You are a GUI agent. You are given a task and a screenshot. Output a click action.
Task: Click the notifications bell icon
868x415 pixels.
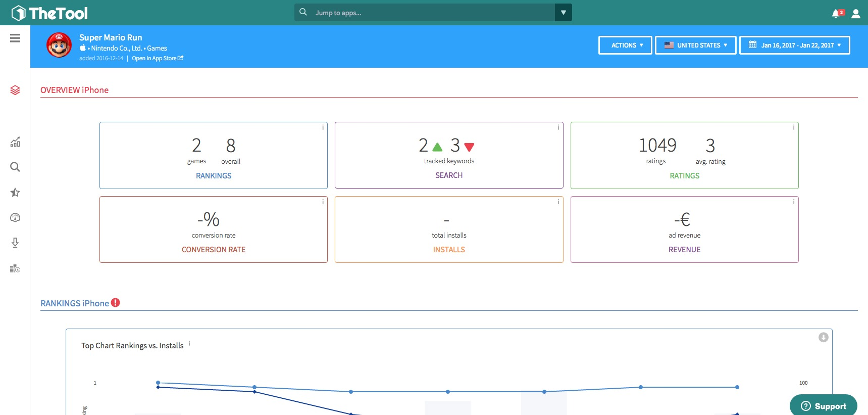pyautogui.click(x=836, y=14)
